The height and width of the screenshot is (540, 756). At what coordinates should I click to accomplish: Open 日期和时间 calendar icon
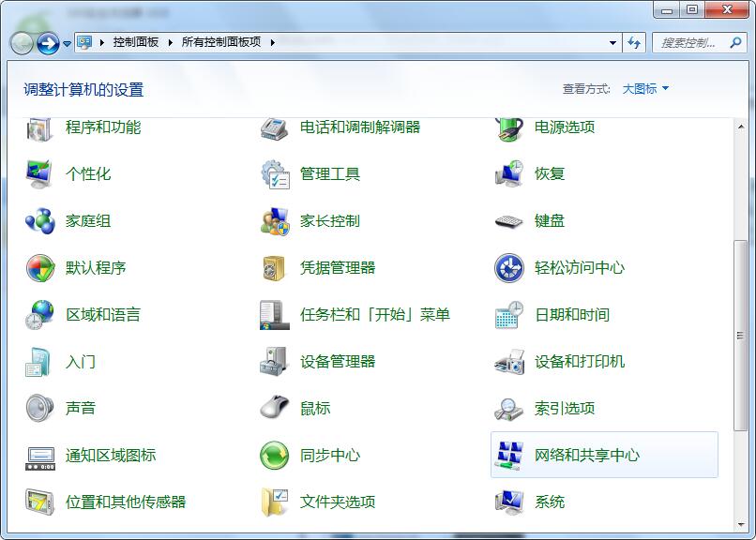coord(508,315)
